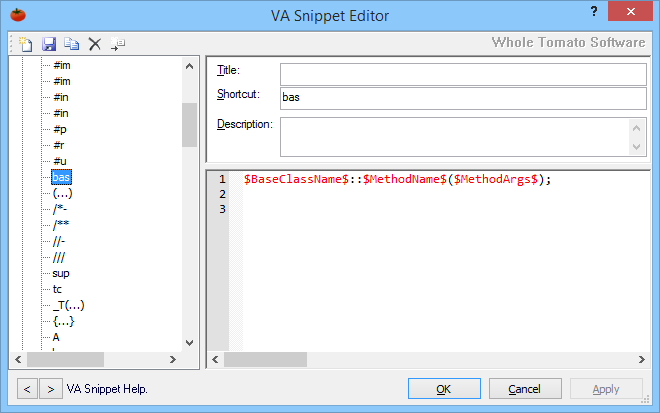Viewport: 660px width, 413px height.
Task: Select the '_T(...)' snippet entry
Action: (x=68, y=305)
